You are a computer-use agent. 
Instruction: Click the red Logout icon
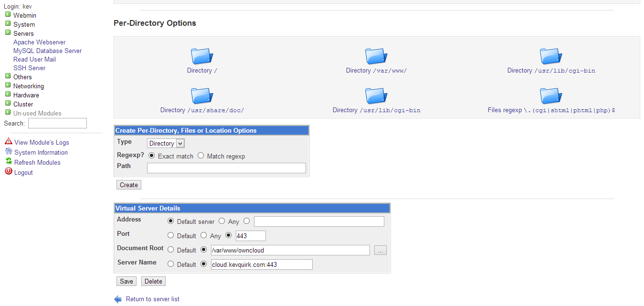click(x=9, y=172)
